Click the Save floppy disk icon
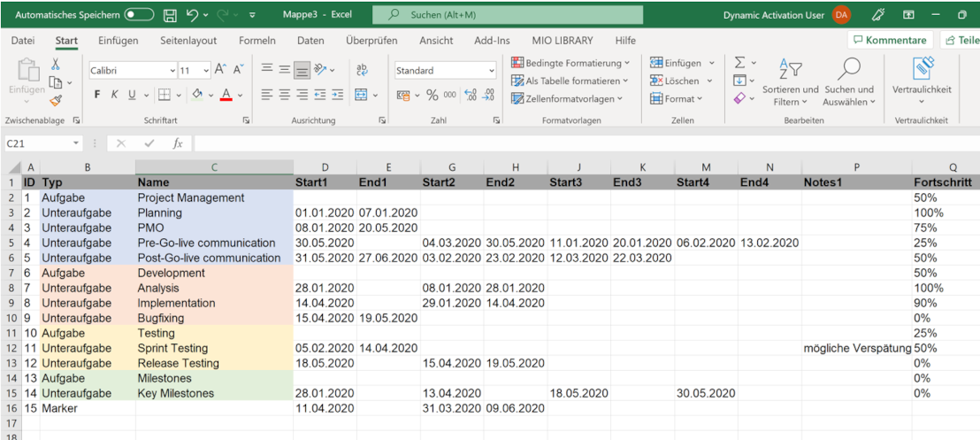980x440 pixels. 171,15
